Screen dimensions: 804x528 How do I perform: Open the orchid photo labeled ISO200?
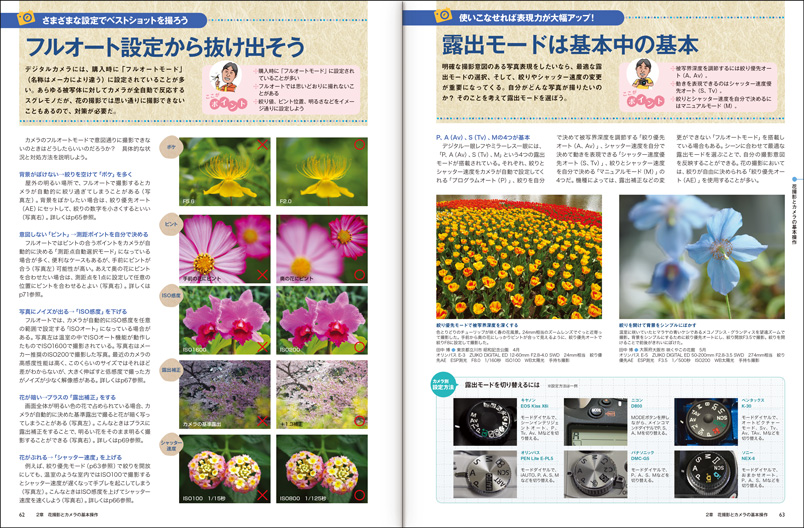click(x=321, y=320)
